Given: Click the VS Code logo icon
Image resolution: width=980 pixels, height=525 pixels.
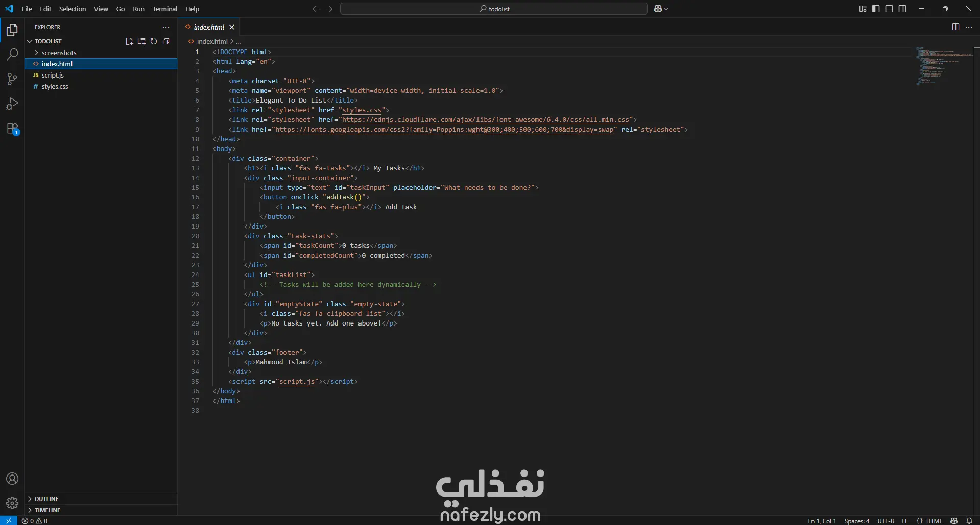Looking at the screenshot, I should (9, 9).
